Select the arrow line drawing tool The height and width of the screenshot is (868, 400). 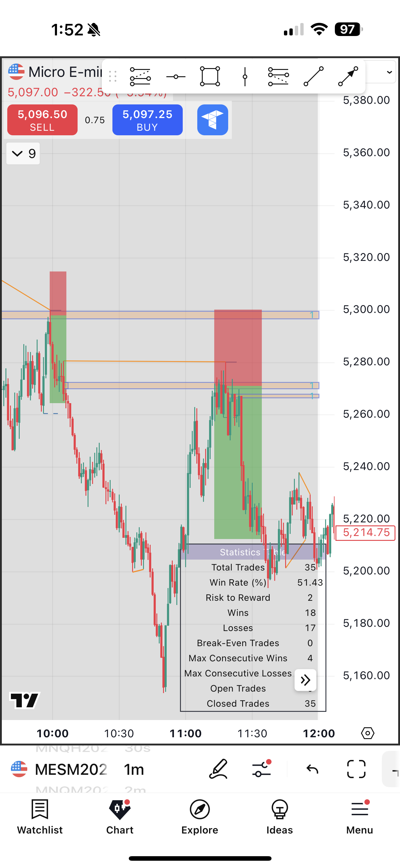(x=348, y=76)
